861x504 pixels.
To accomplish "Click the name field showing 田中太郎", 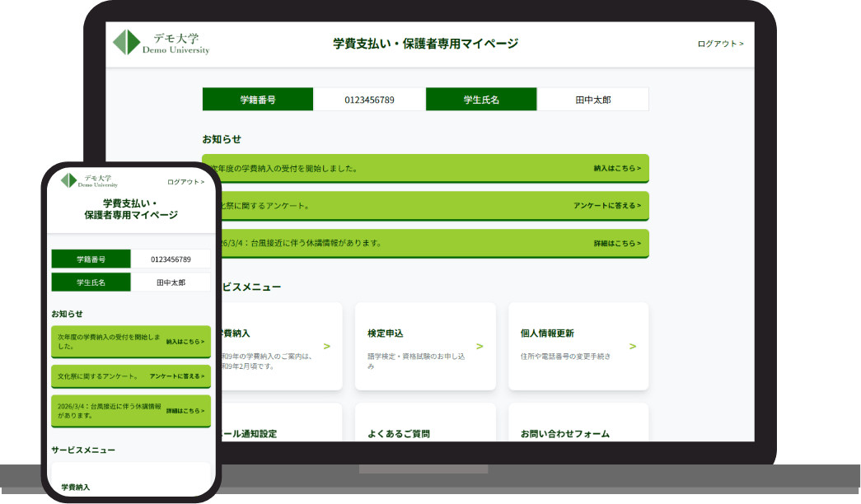I will 592,98.
